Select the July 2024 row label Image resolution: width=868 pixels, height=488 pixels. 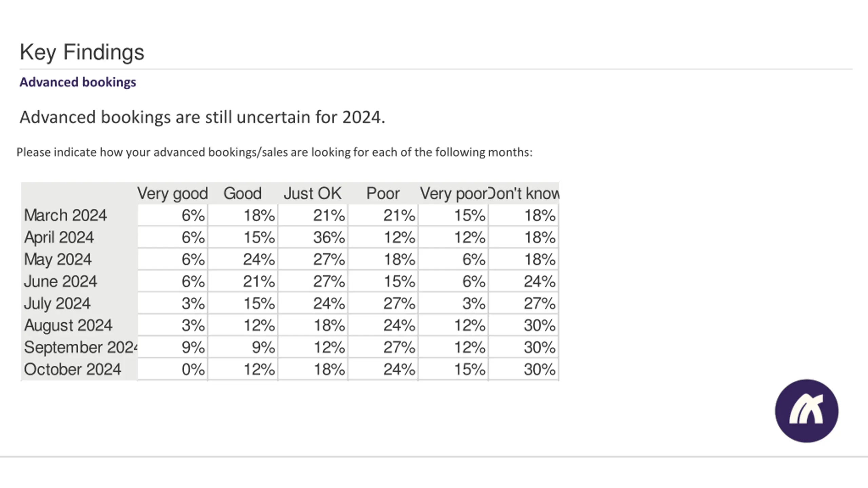[57, 304]
